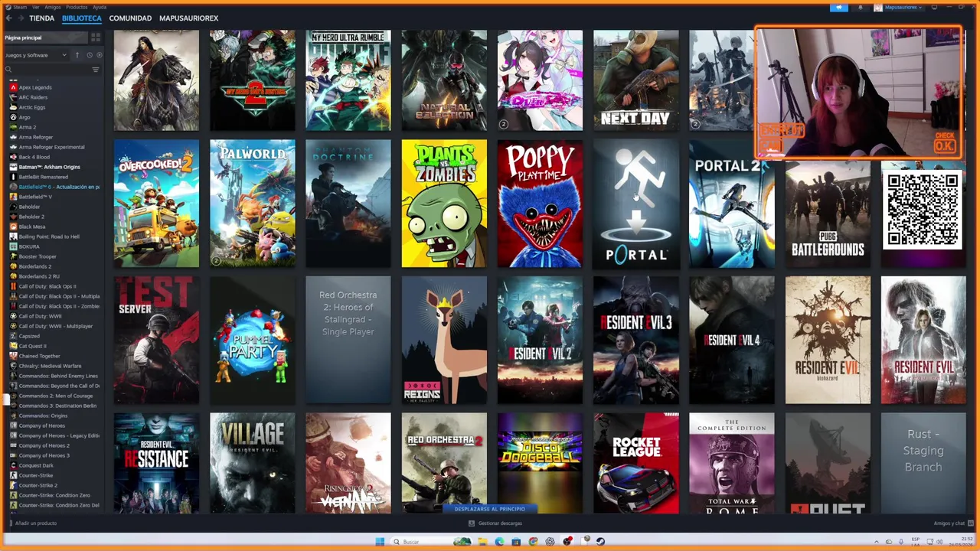Open the Mapusauriorex account dropdown

pyautogui.click(x=902, y=7)
